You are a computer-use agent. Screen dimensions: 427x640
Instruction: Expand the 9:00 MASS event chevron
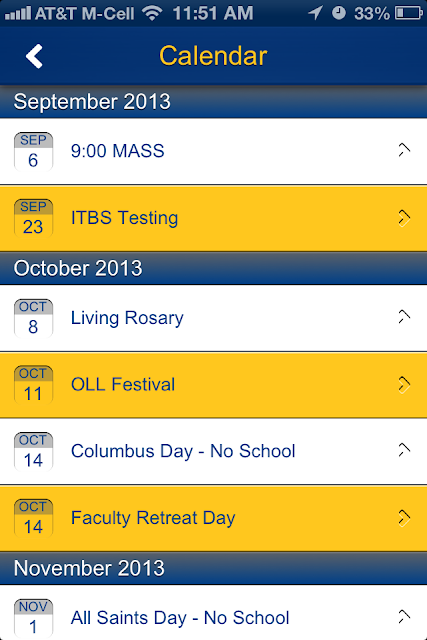click(404, 150)
